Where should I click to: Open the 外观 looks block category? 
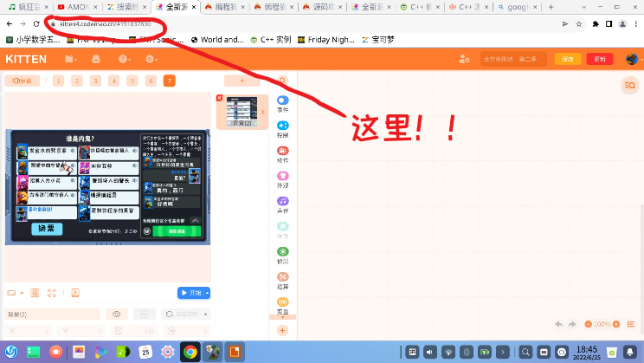point(282,179)
